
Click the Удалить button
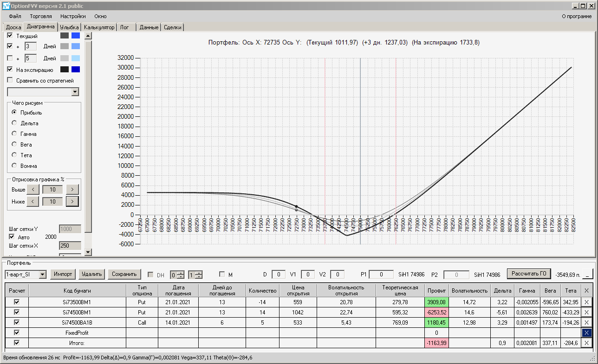click(91, 274)
